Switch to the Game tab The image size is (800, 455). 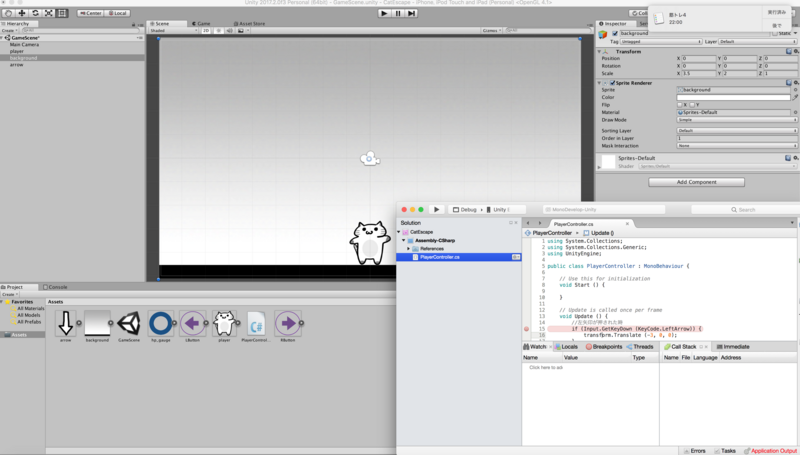pyautogui.click(x=201, y=23)
